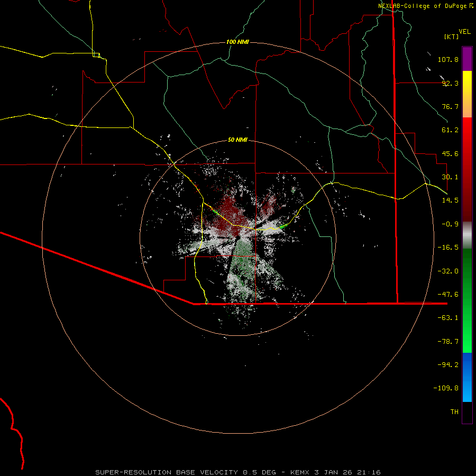This screenshot has width=476, height=476.
Task: Click the -78.7 legend value
Action: pos(448,342)
